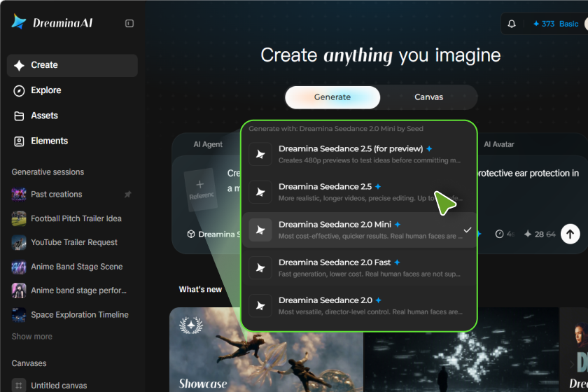This screenshot has width=588, height=392.
Task: Collapse the sidebar panel toggle icon
Action: (x=129, y=24)
